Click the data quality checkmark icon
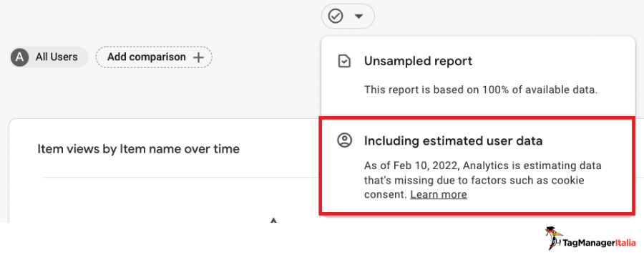This screenshot has height=258, width=644. click(336, 16)
